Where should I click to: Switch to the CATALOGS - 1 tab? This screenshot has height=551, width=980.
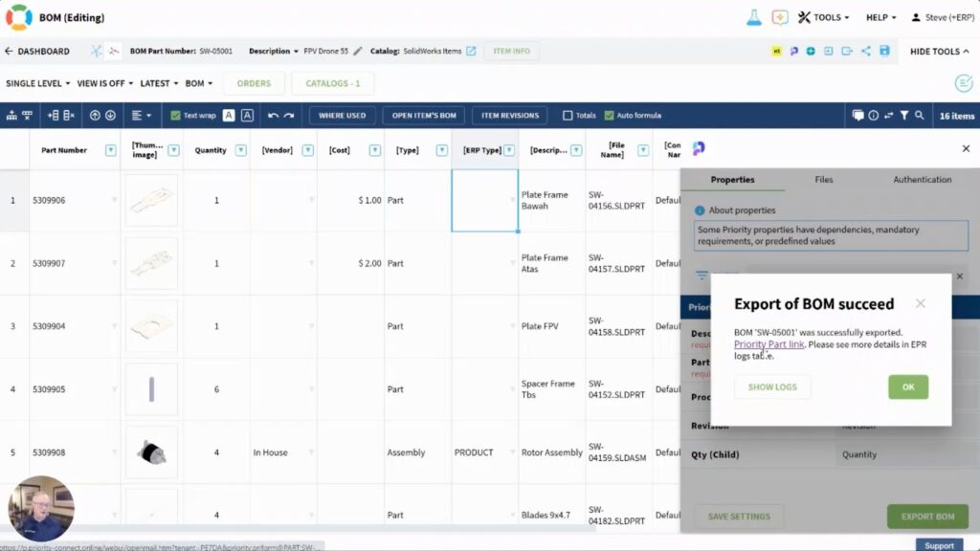pyautogui.click(x=332, y=83)
